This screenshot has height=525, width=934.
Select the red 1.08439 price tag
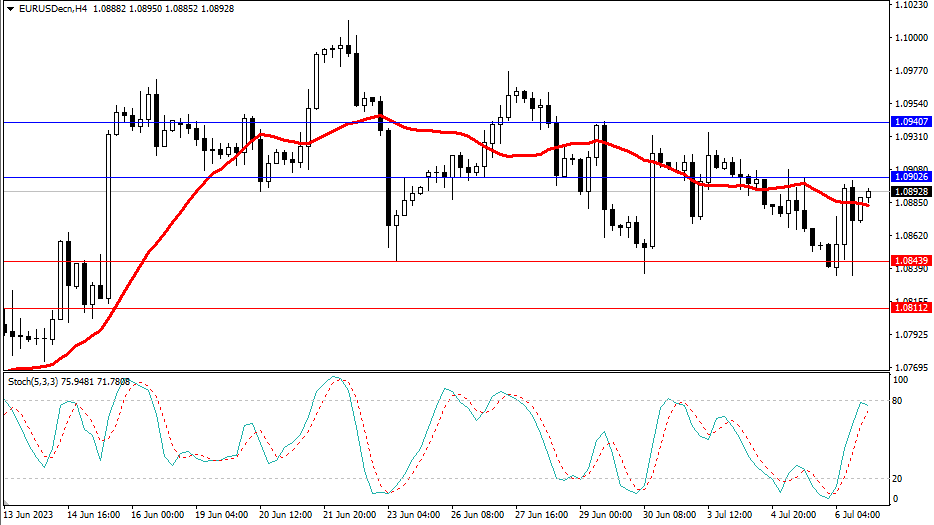[x=911, y=262]
